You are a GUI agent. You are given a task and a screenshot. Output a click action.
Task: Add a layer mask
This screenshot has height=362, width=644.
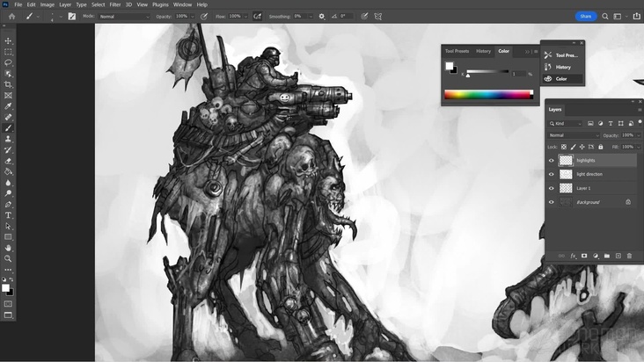click(x=584, y=256)
